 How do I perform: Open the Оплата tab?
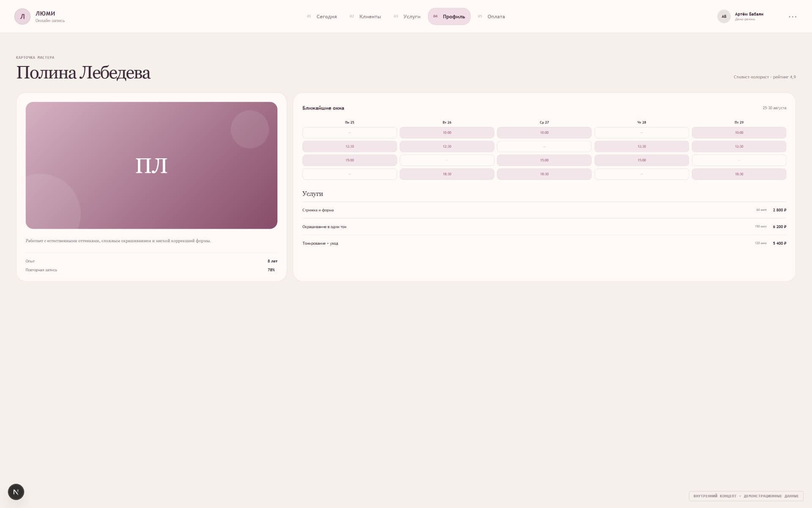coord(491,17)
